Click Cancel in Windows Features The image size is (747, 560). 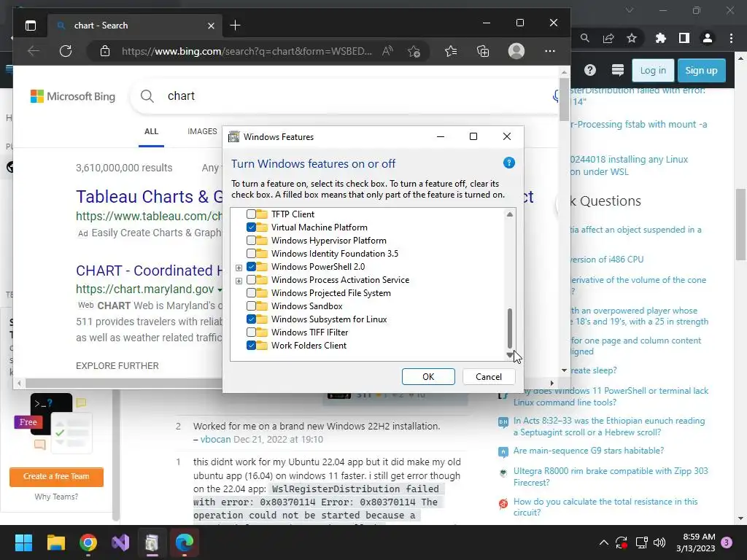coord(488,377)
